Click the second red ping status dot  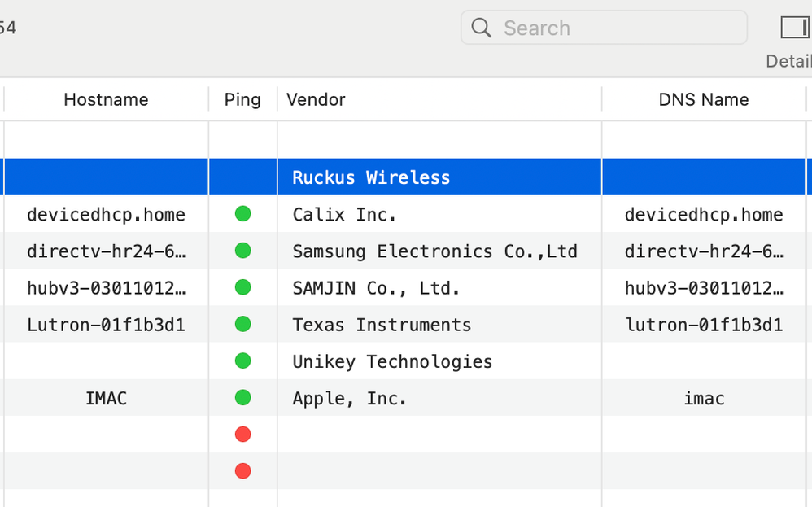(242, 471)
